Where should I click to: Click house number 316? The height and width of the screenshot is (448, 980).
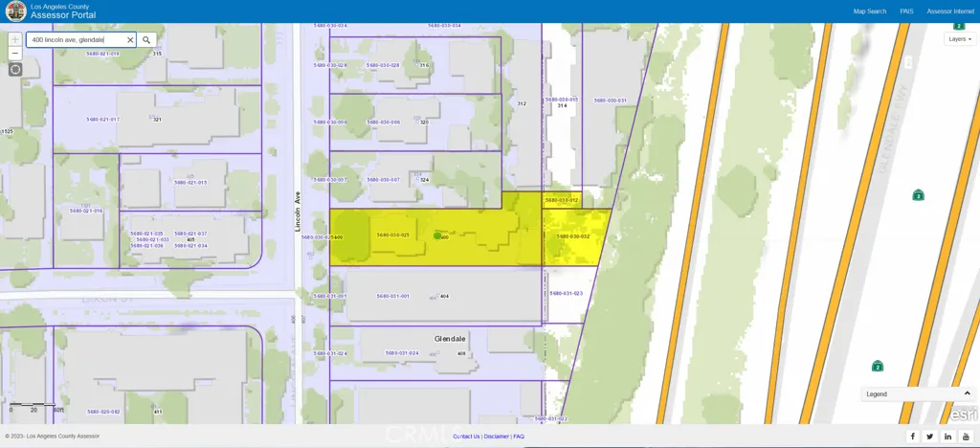(x=424, y=65)
